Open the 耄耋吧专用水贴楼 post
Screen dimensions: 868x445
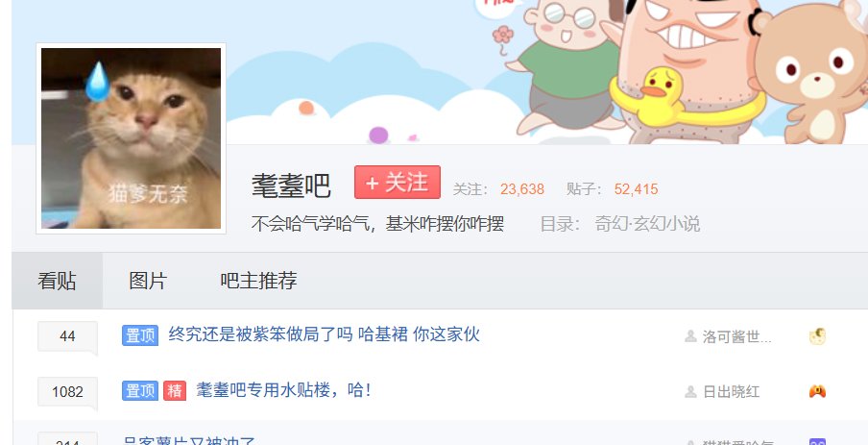pos(284,390)
